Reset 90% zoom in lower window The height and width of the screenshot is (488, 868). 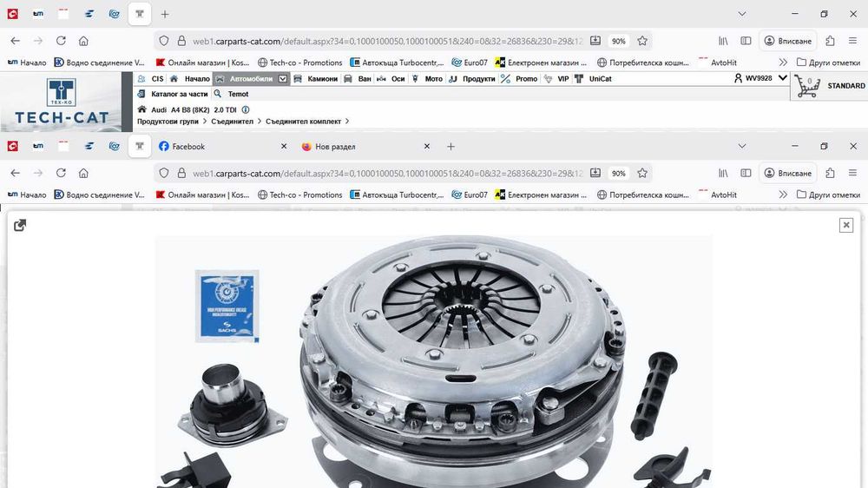(x=618, y=174)
